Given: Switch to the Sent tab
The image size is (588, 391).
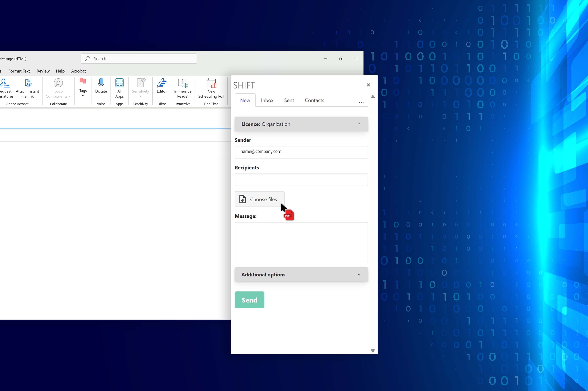Looking at the screenshot, I should click(289, 100).
